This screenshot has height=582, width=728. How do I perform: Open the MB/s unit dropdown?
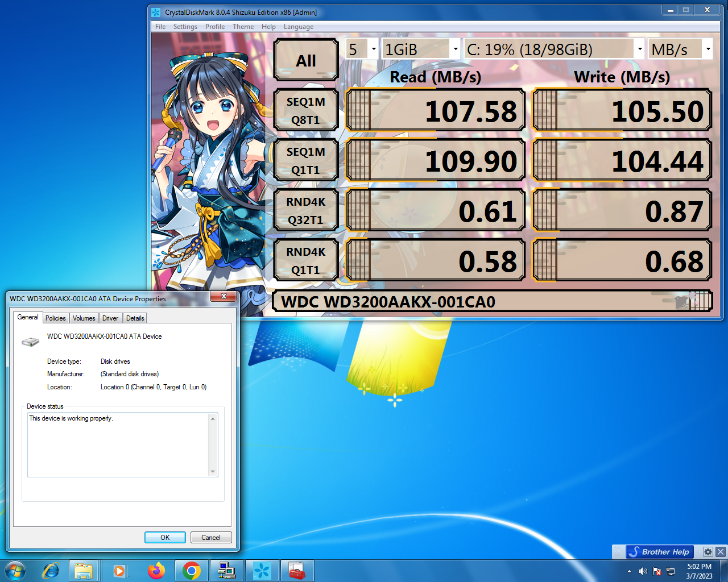click(681, 49)
